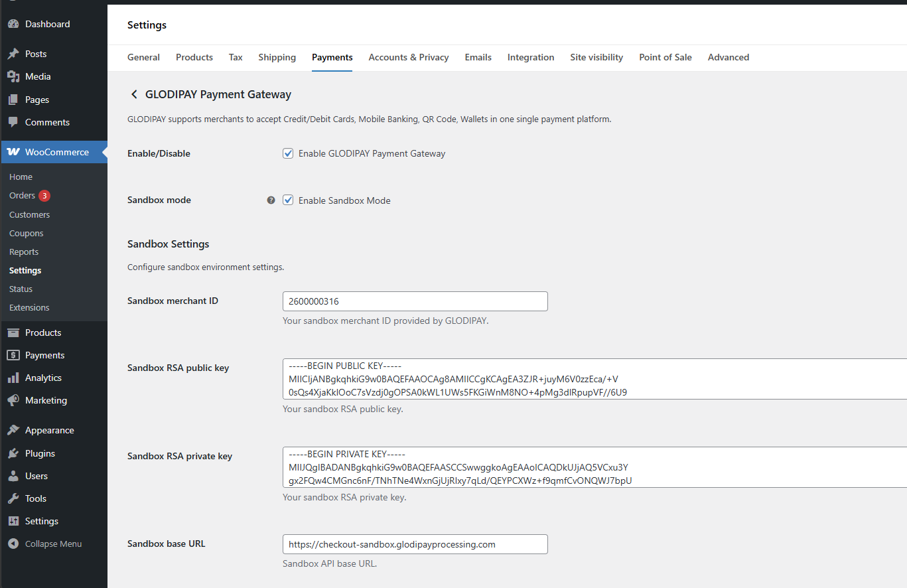Click 'Sandbox API base URL.' help text
The height and width of the screenshot is (588, 907).
coord(330,564)
